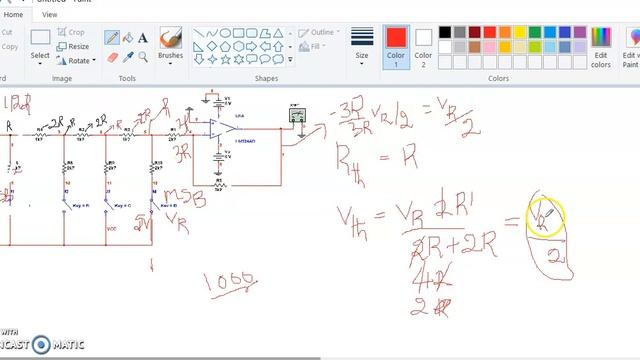Choose the Cloud callout shape
Image resolution: width=640 pixels, height=360 pixels.
(278, 59)
